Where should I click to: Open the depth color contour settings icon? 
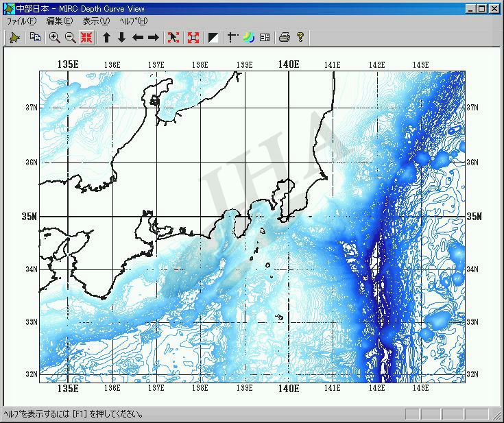248,38
